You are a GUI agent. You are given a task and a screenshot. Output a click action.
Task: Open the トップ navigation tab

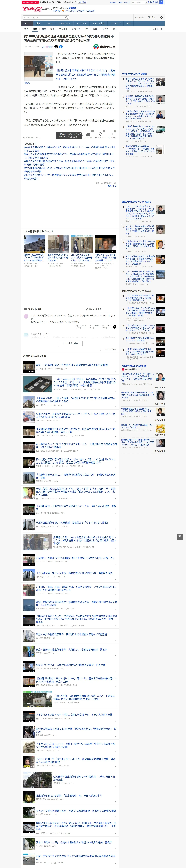[x=27, y=24]
